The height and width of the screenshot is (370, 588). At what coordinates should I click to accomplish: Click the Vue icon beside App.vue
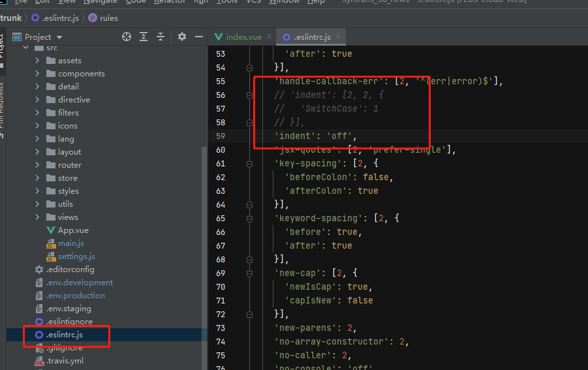click(x=51, y=230)
